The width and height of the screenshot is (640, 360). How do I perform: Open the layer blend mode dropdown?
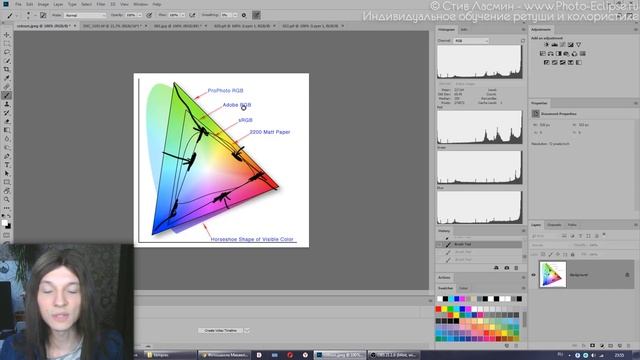pos(550,245)
